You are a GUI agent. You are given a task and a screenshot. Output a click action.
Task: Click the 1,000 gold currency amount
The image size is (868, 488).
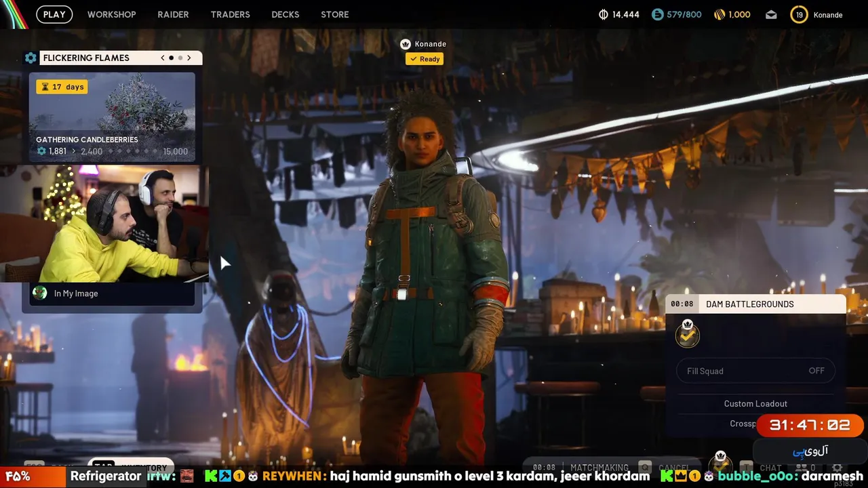pos(740,14)
